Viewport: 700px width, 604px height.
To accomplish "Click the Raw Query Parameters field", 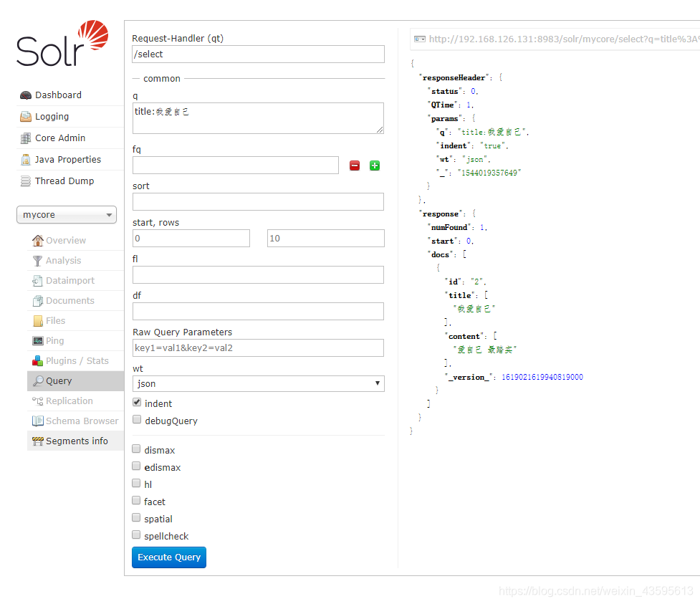I will click(258, 347).
